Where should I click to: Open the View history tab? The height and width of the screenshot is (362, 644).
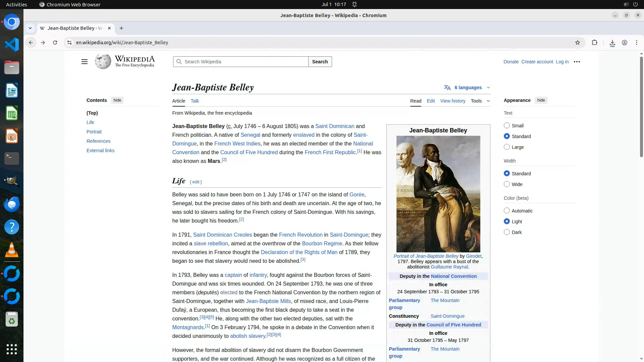click(x=452, y=101)
